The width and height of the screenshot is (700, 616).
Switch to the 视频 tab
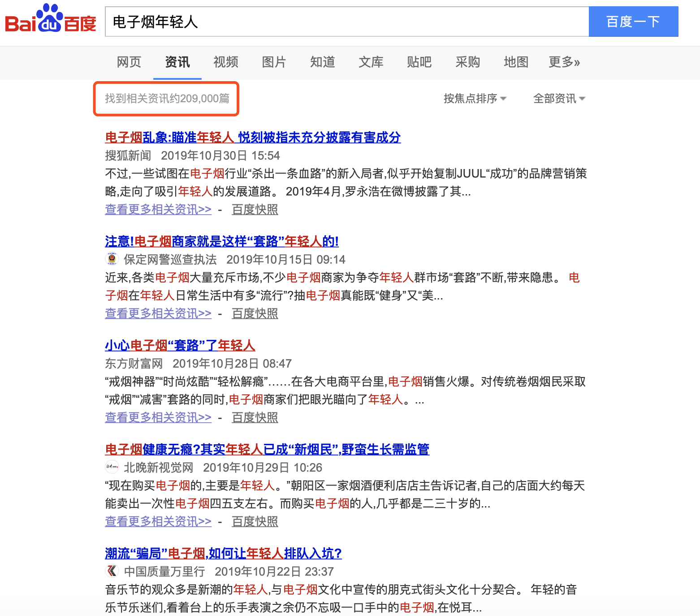coord(226,62)
